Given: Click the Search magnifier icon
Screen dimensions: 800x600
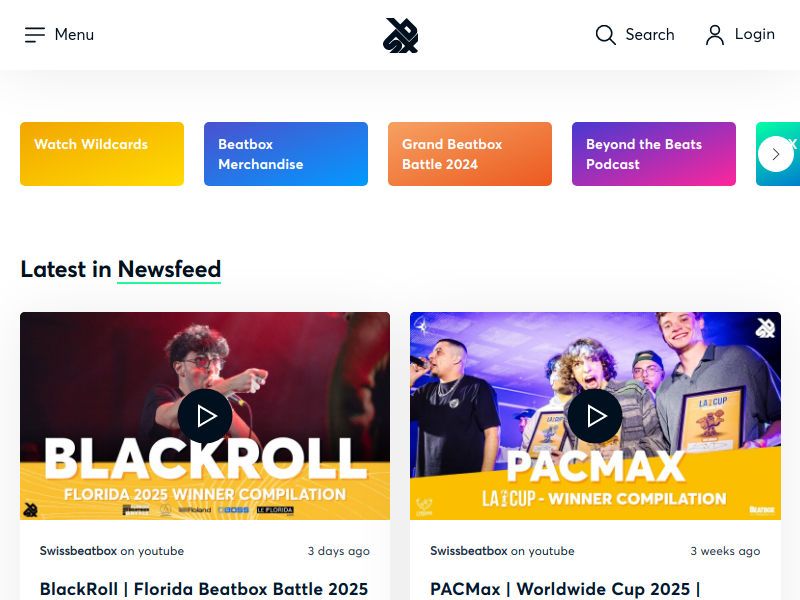Looking at the screenshot, I should click(606, 35).
